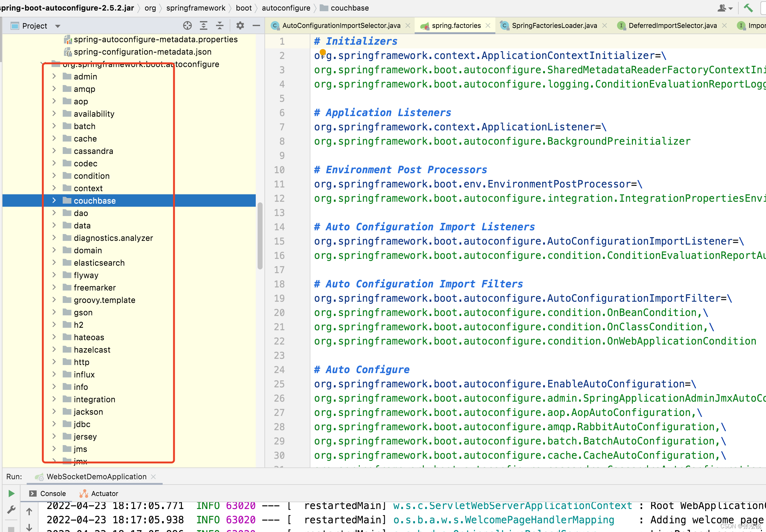This screenshot has width=766, height=532.
Task: Expand the jackson package folder
Action: coord(54,412)
